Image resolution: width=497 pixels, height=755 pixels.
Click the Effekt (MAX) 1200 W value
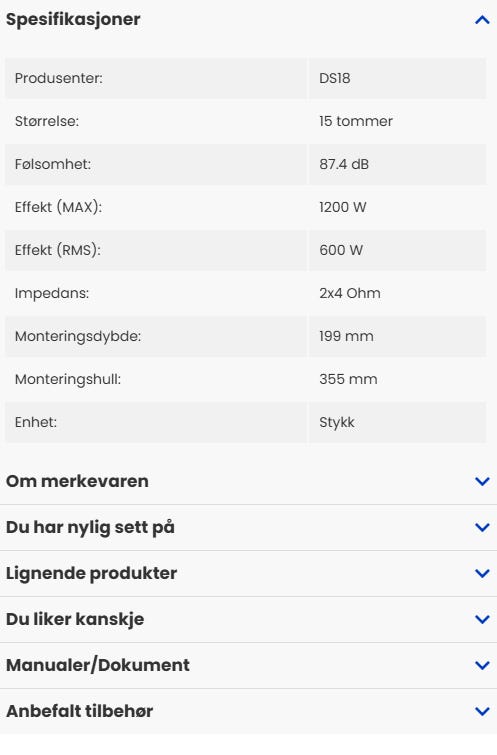click(342, 207)
